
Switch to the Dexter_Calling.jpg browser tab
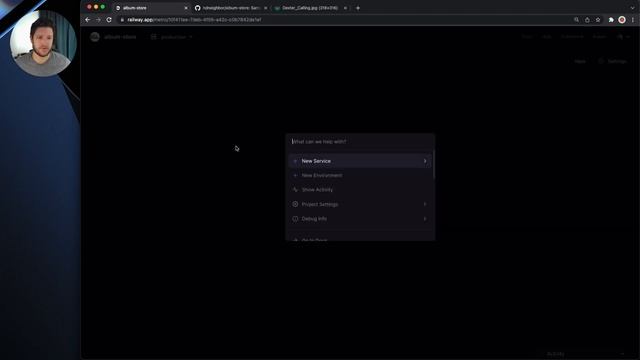[x=309, y=8]
